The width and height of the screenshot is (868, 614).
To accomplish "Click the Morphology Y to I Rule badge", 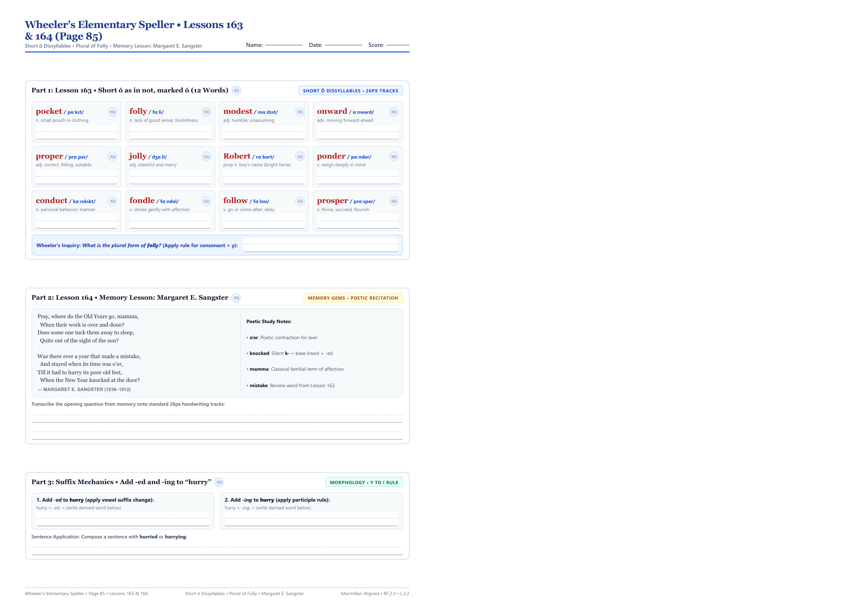I will point(364,482).
